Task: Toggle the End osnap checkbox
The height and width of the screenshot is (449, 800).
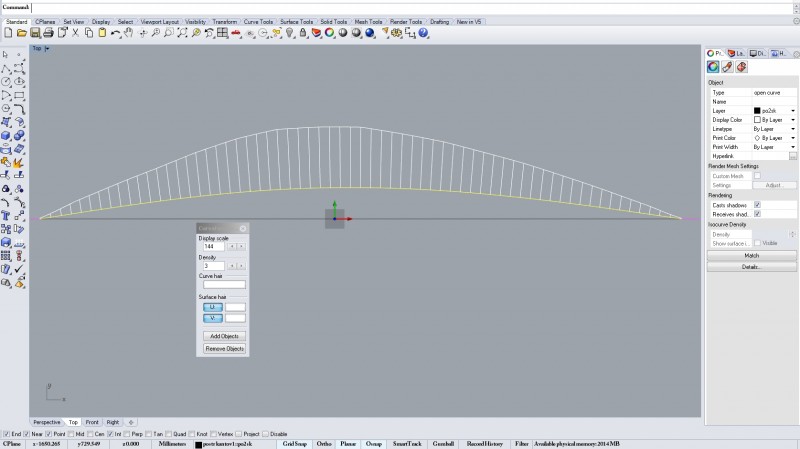Action: coord(6,434)
